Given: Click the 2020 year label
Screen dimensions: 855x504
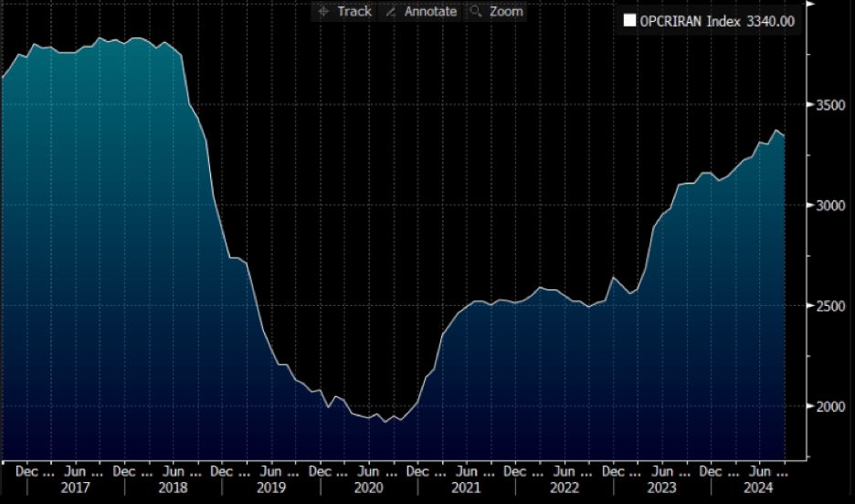Looking at the screenshot, I should click(369, 488).
